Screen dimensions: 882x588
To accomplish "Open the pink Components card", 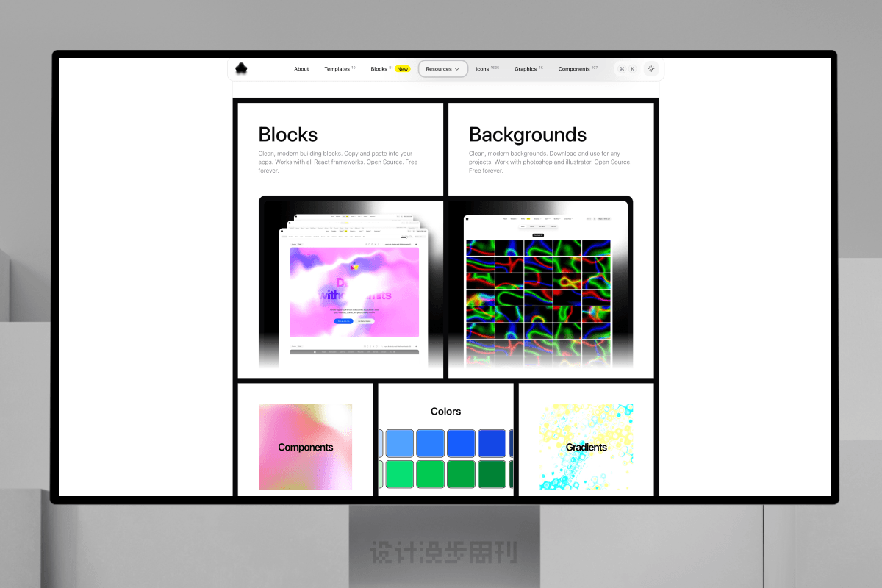I will pos(305,447).
